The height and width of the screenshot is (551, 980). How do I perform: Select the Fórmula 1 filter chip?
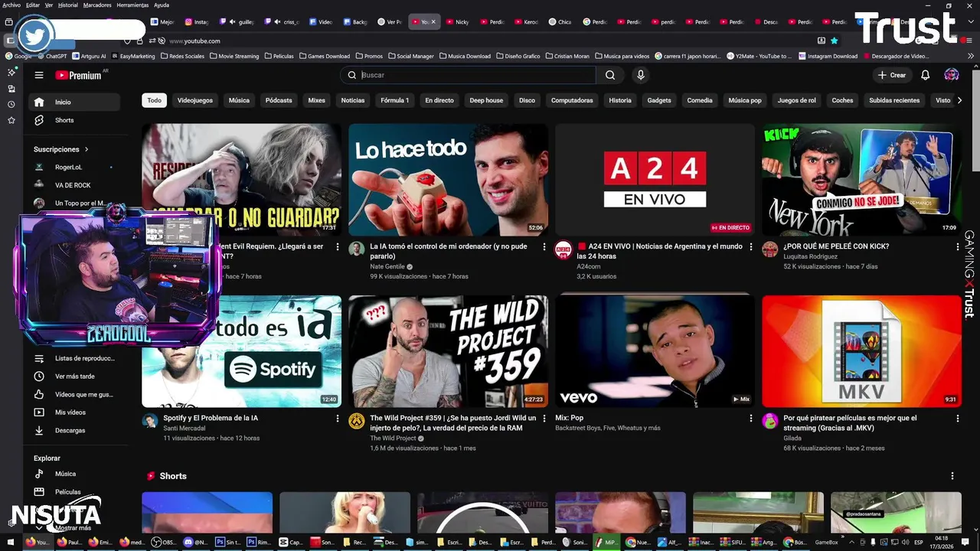[x=395, y=100]
